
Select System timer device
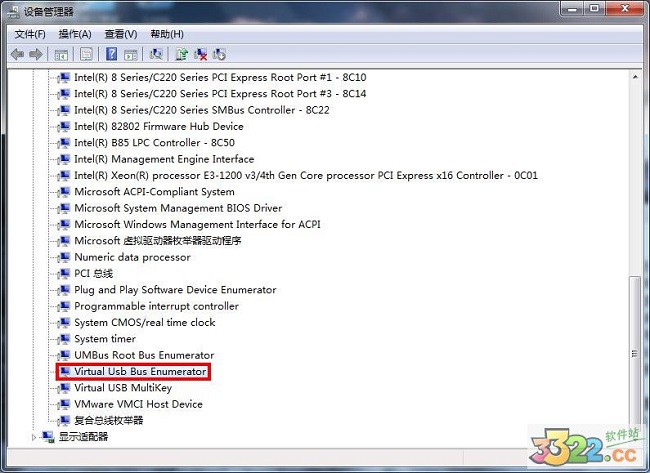pyautogui.click(x=105, y=339)
